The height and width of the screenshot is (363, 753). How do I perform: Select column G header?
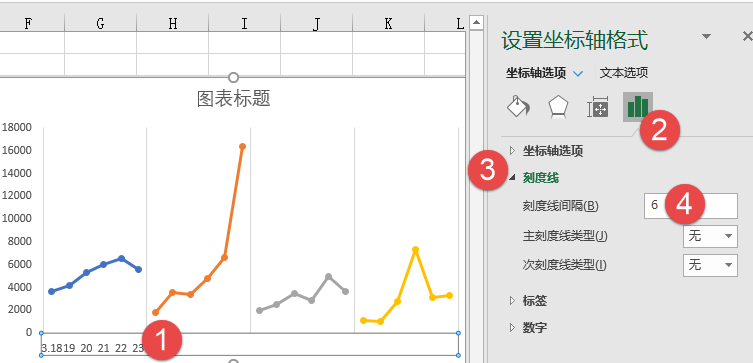pyautogui.click(x=100, y=23)
